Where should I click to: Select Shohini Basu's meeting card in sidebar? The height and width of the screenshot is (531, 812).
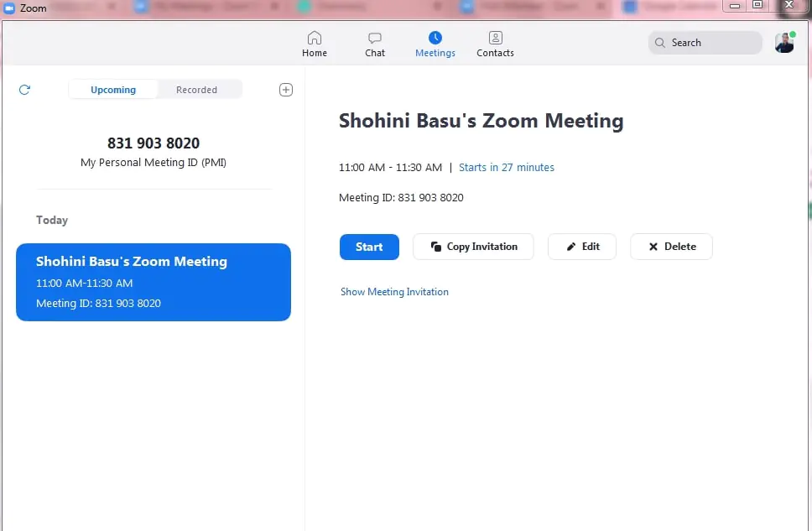(x=154, y=282)
